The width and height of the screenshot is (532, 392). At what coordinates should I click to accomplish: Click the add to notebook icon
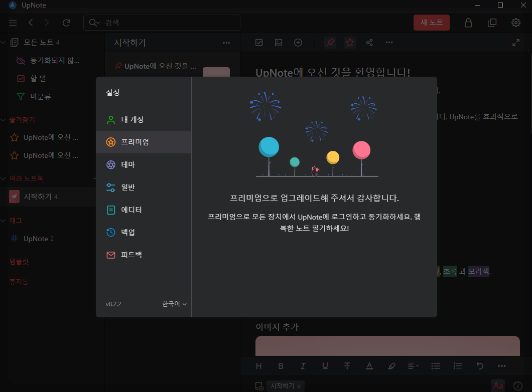pyautogui.click(x=259, y=386)
